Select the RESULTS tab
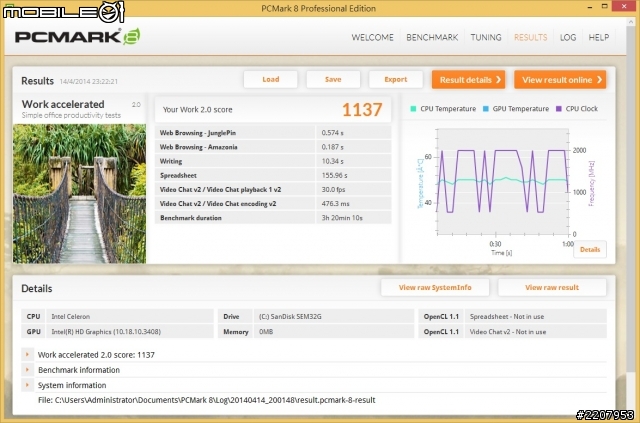 click(530, 38)
